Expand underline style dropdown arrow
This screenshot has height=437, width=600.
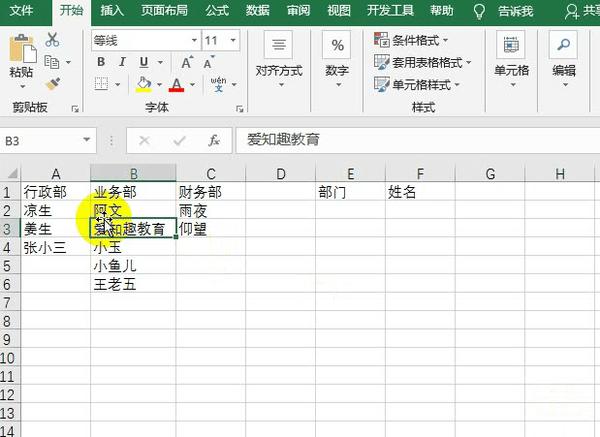[160, 62]
